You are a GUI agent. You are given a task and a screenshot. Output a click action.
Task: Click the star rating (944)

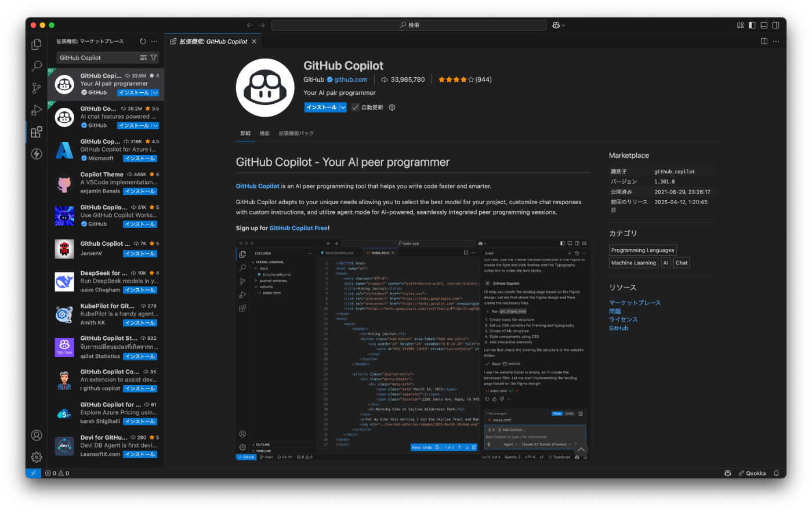point(465,79)
